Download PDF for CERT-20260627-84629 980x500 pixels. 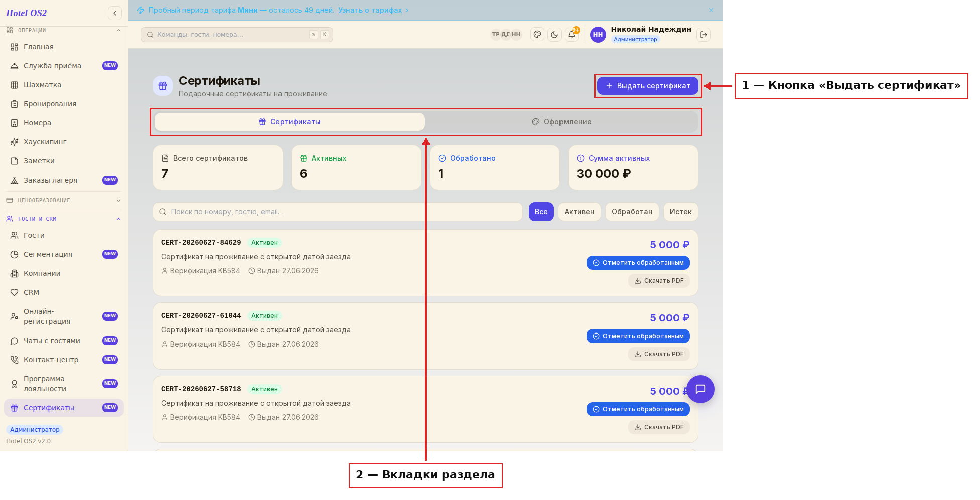pyautogui.click(x=659, y=281)
